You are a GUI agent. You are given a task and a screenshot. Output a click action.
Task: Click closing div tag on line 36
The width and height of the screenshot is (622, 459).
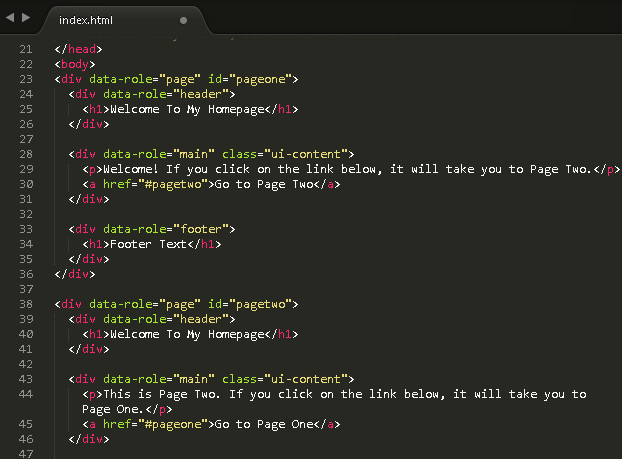[75, 275]
